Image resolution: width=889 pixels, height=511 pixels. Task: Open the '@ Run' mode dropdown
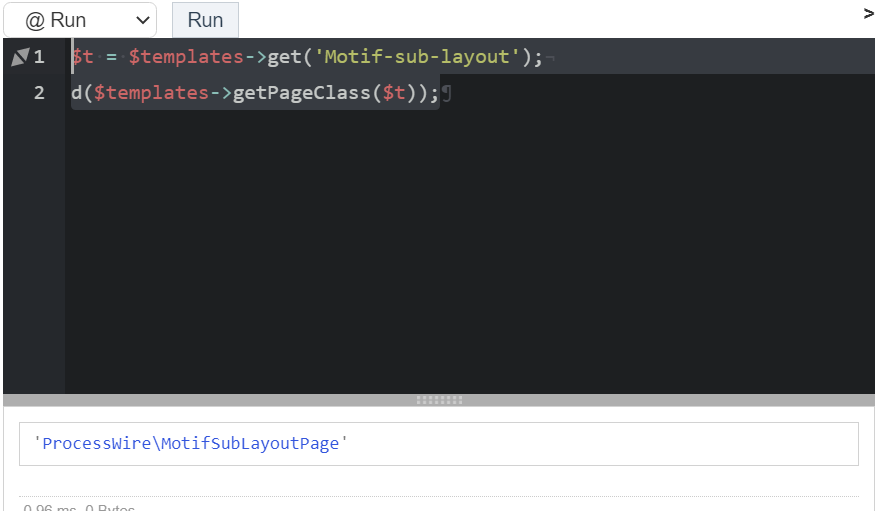[x=80, y=20]
